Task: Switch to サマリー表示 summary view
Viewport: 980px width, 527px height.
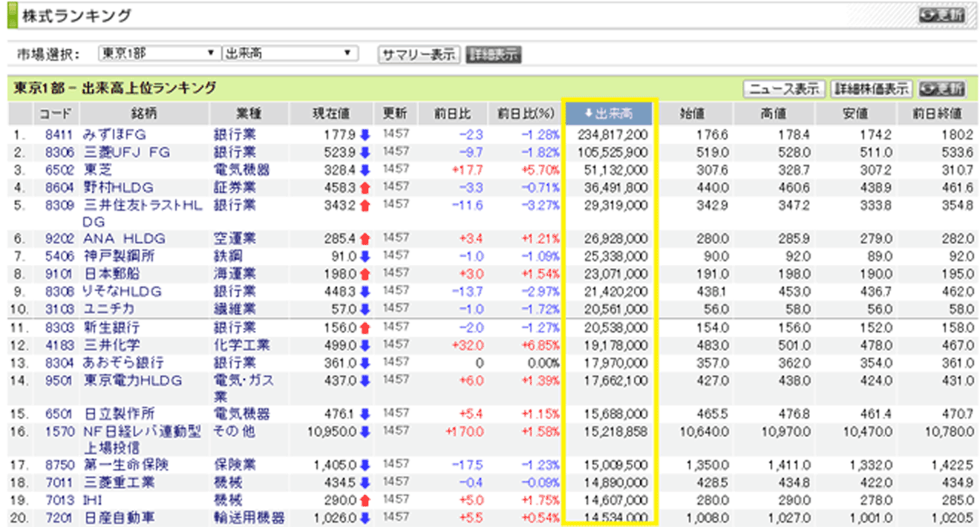Action: (418, 54)
